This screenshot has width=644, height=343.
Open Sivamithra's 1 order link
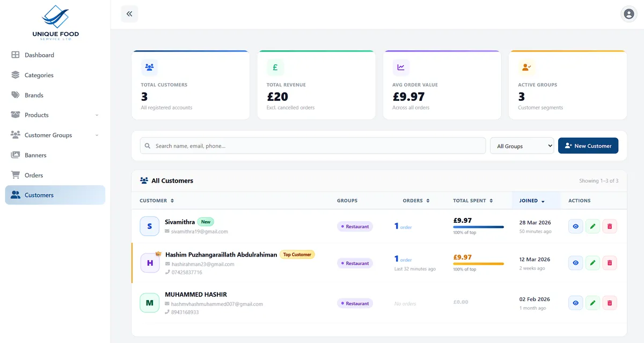click(403, 227)
